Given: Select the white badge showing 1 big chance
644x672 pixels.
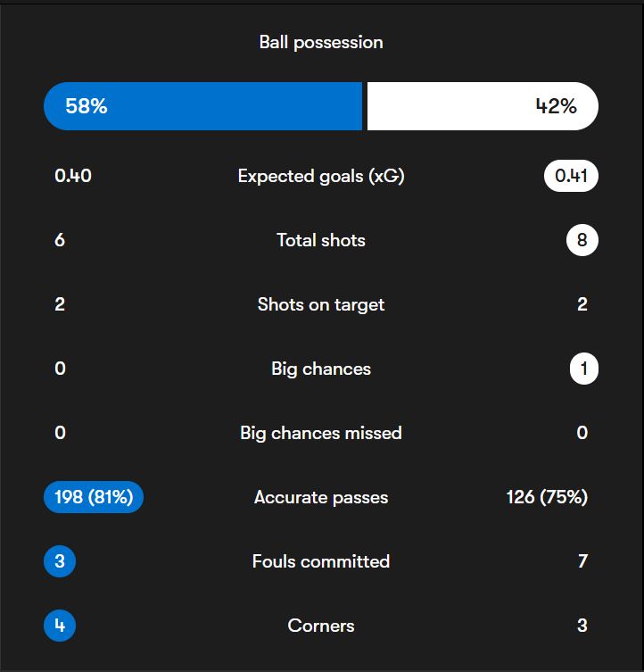Looking at the screenshot, I should (x=583, y=369).
